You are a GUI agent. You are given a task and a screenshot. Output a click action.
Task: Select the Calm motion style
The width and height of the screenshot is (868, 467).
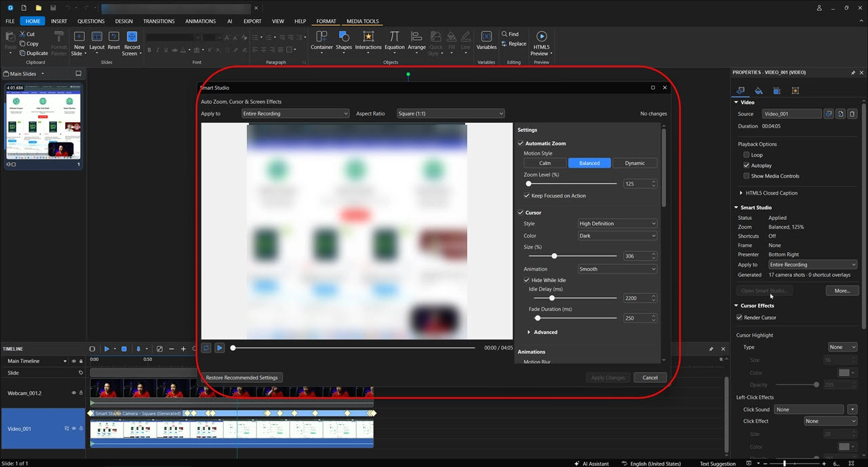click(x=545, y=163)
